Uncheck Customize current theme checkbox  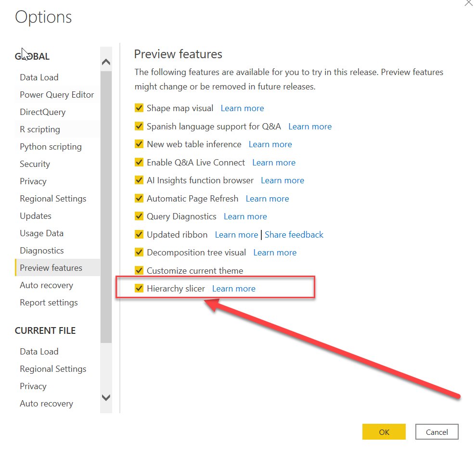click(139, 270)
